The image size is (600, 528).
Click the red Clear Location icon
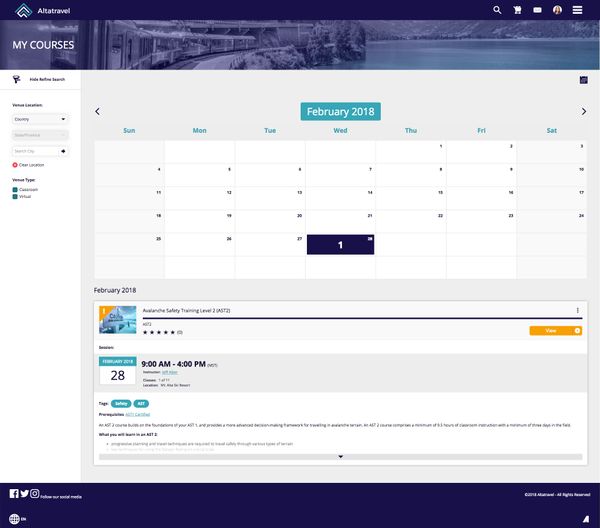[15, 165]
